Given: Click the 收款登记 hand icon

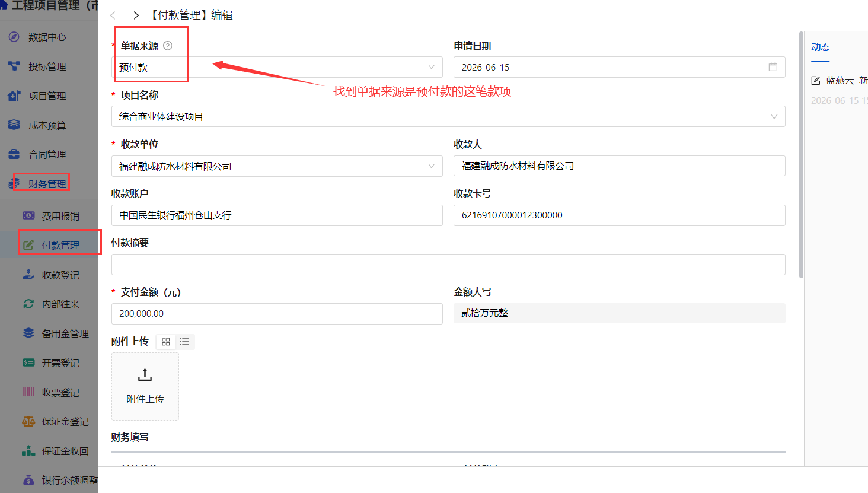Looking at the screenshot, I should (x=28, y=274).
